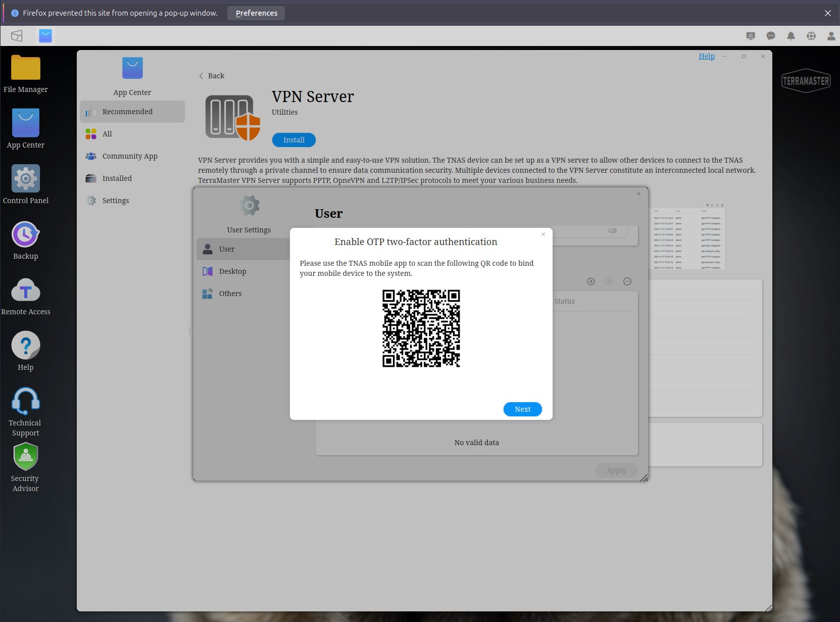Viewport: 840px width, 622px height.
Task: Click Install for VPN Server
Action: [x=294, y=140]
